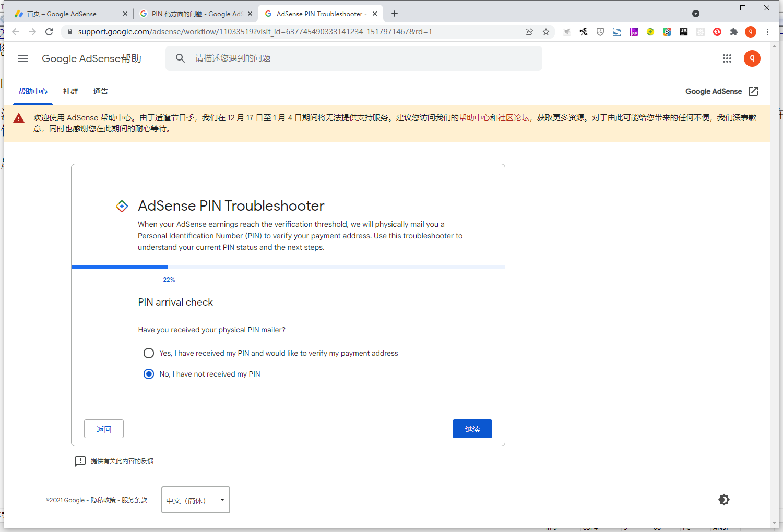Open the browser Extensions puzzle menu
The height and width of the screenshot is (532, 783).
(x=734, y=32)
